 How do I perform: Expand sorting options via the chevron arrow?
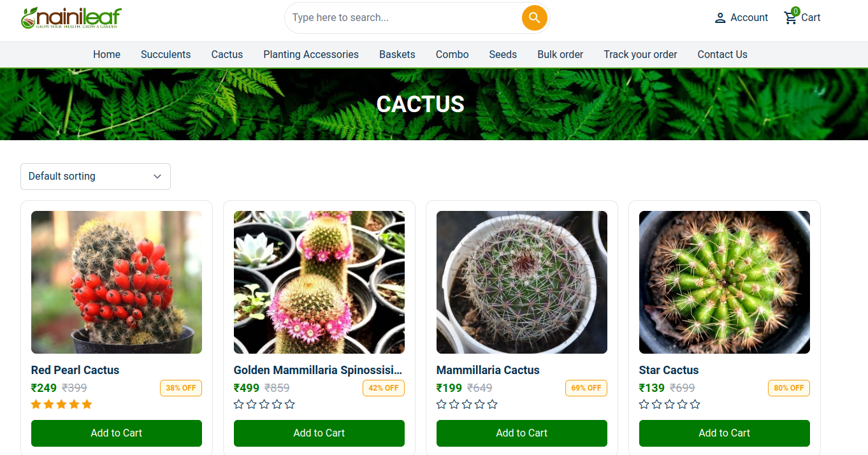click(157, 176)
